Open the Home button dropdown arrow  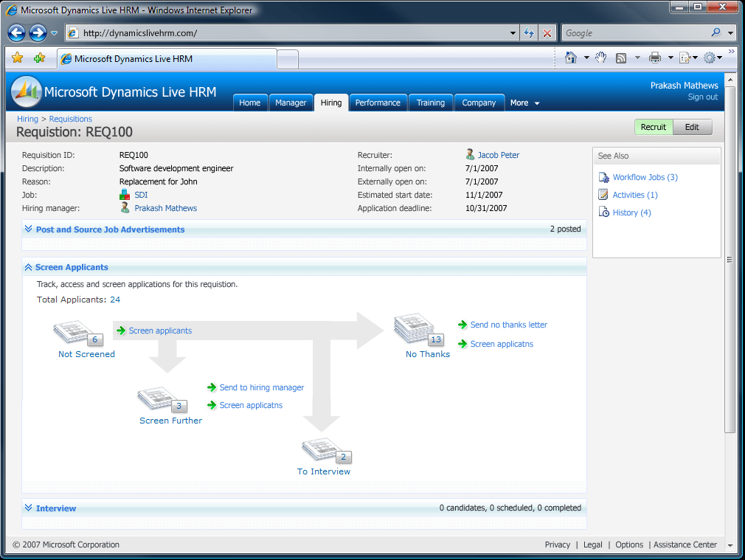pyautogui.click(x=586, y=58)
